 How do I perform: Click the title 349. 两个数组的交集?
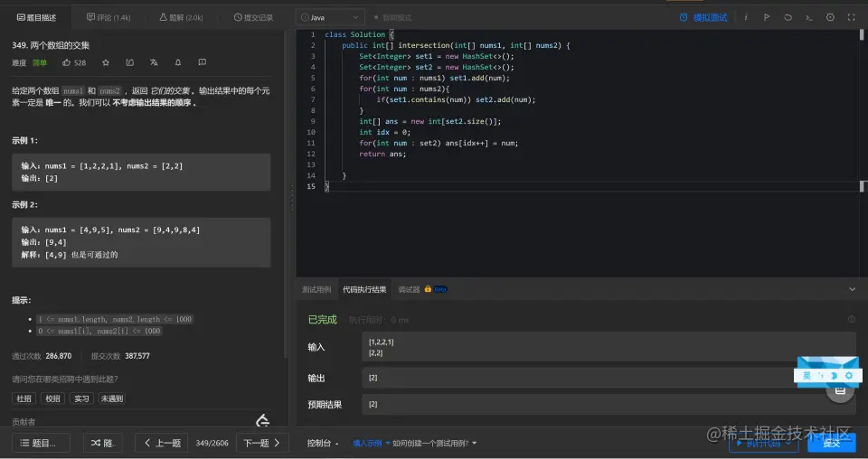51,45
